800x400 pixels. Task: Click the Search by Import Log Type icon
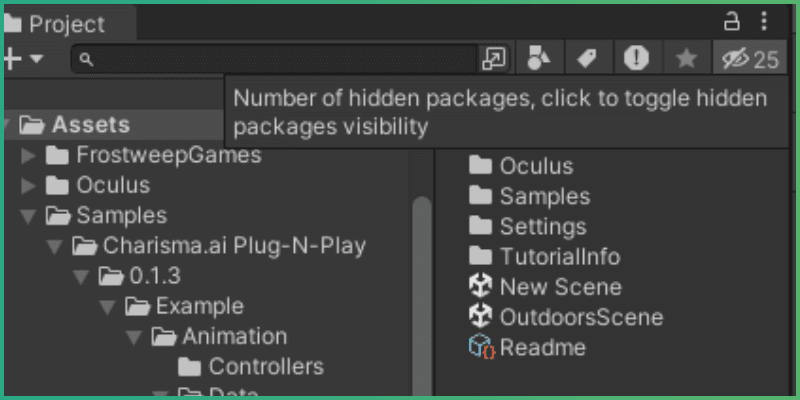[x=636, y=59]
